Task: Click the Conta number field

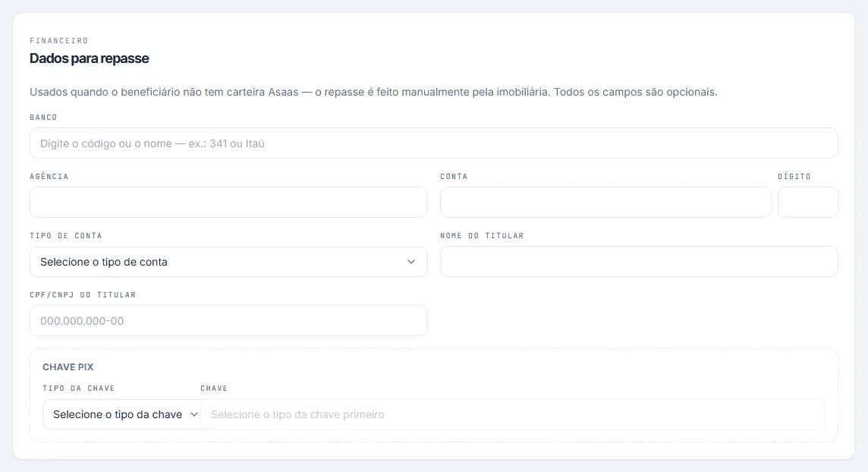Action: 605,202
